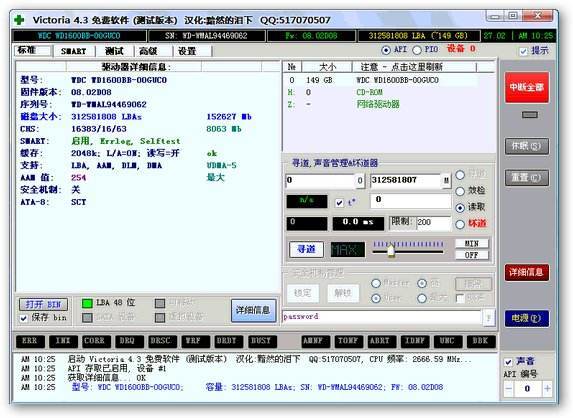Toggle the t° temperature checkbox

pos(339,202)
